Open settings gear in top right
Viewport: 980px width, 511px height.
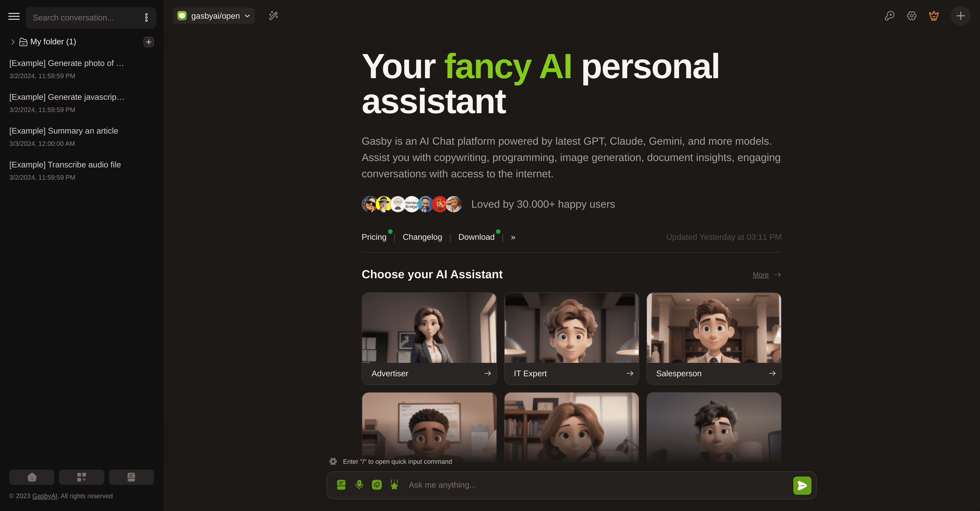click(911, 15)
